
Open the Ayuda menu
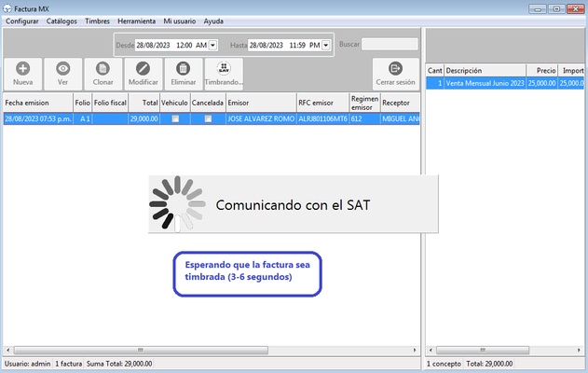[x=213, y=21]
